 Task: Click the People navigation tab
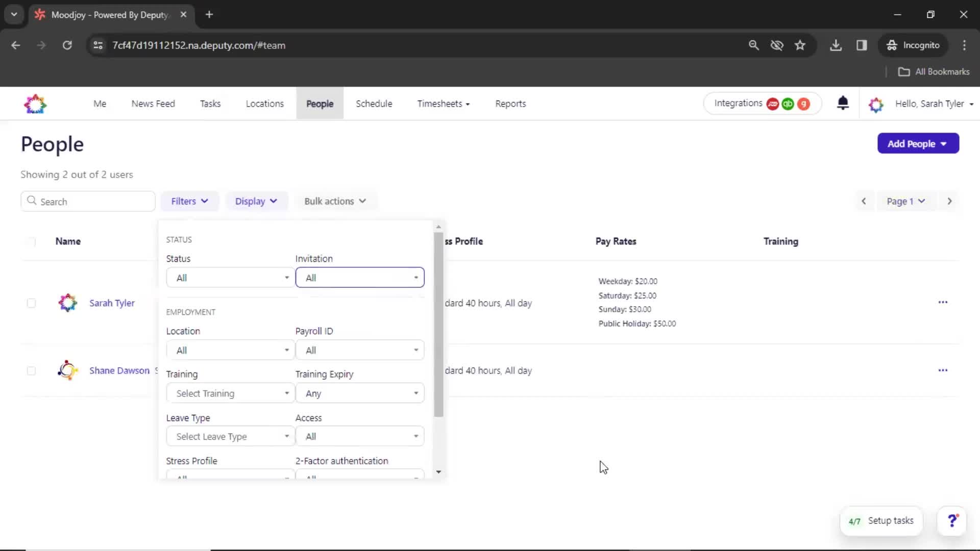tap(320, 104)
